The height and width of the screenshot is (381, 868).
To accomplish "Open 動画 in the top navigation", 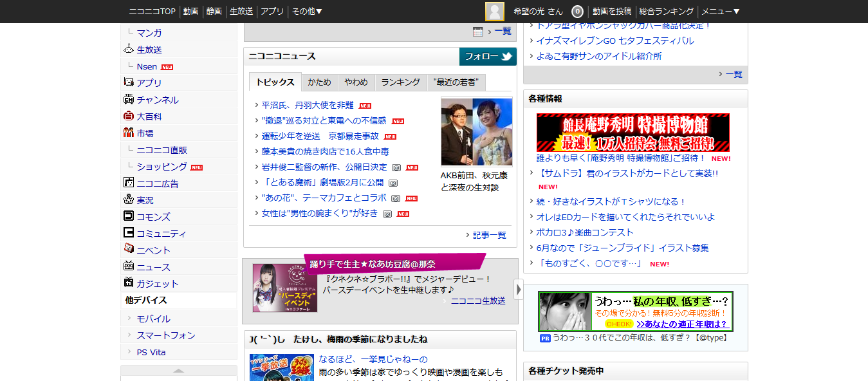I will click(x=190, y=11).
